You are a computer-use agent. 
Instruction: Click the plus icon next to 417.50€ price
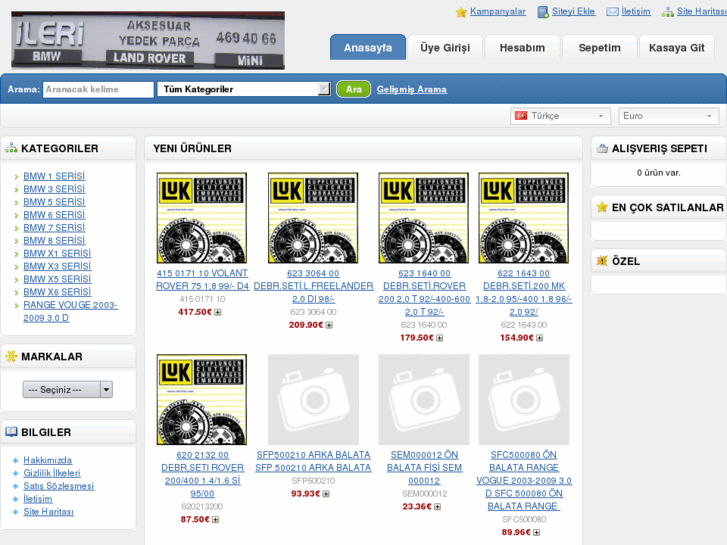click(217, 312)
